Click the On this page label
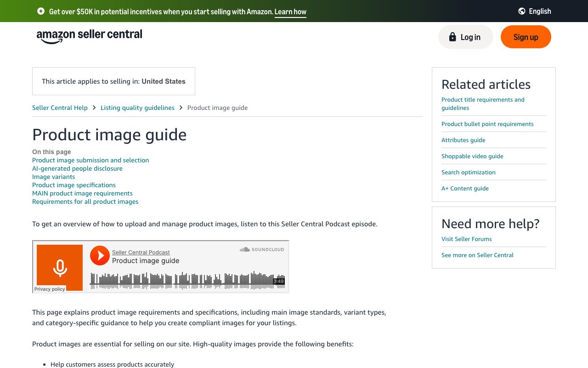This screenshot has width=588, height=368. click(x=51, y=152)
